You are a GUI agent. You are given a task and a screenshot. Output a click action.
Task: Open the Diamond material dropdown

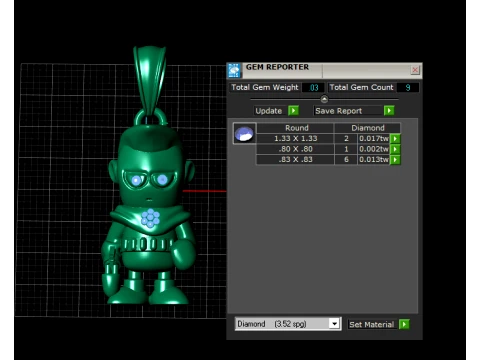point(334,324)
